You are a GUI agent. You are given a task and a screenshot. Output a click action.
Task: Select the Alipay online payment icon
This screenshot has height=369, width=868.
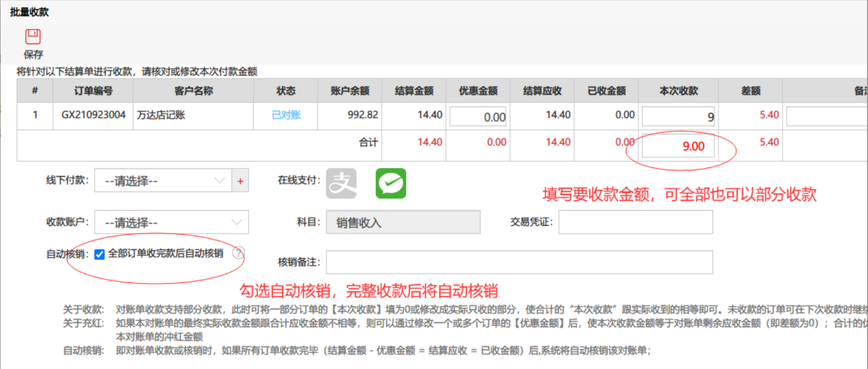pos(342,183)
